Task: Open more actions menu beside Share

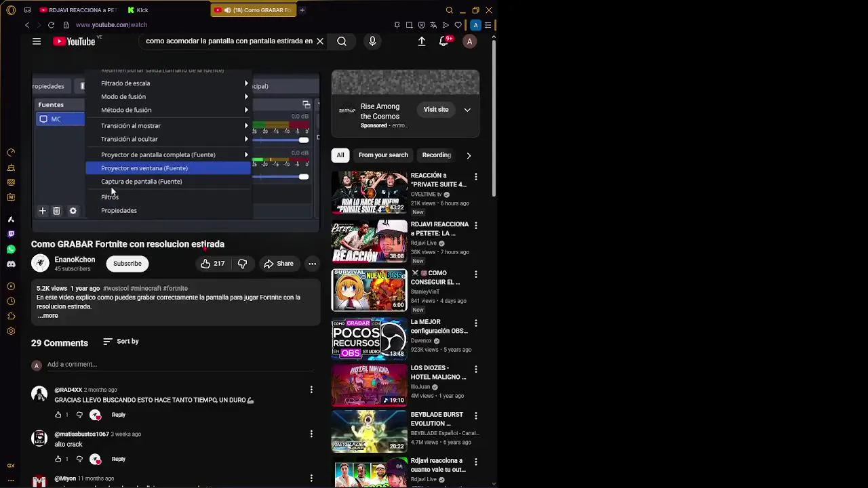Action: tap(312, 264)
